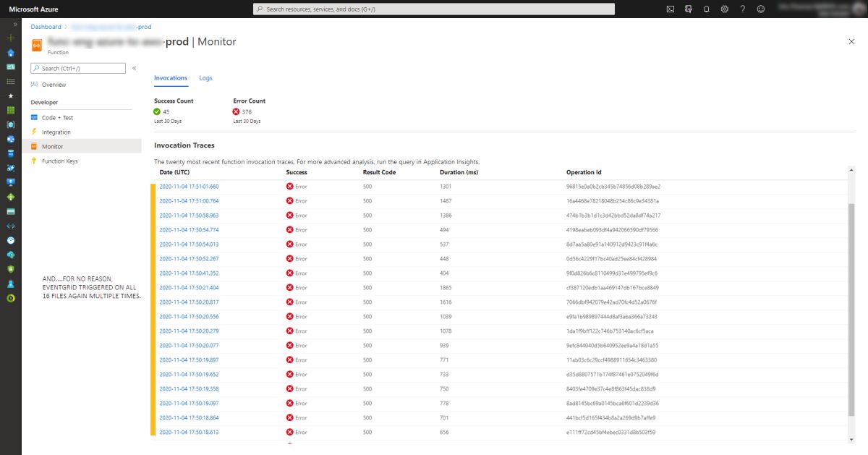Screen dimensions: 868x455
Task: Open the notifications bell
Action: (707, 9)
